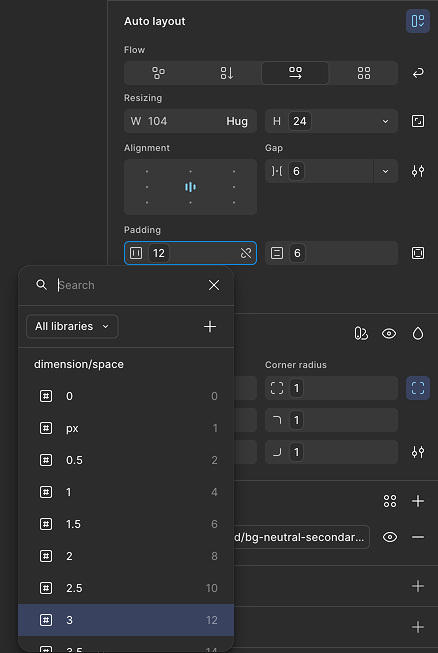This screenshot has width=438, height=653.
Task: Open corner settings sliders icon
Action: click(418, 452)
